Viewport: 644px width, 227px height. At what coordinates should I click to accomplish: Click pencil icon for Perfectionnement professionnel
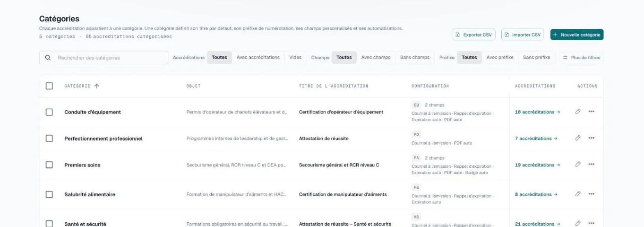(577, 138)
